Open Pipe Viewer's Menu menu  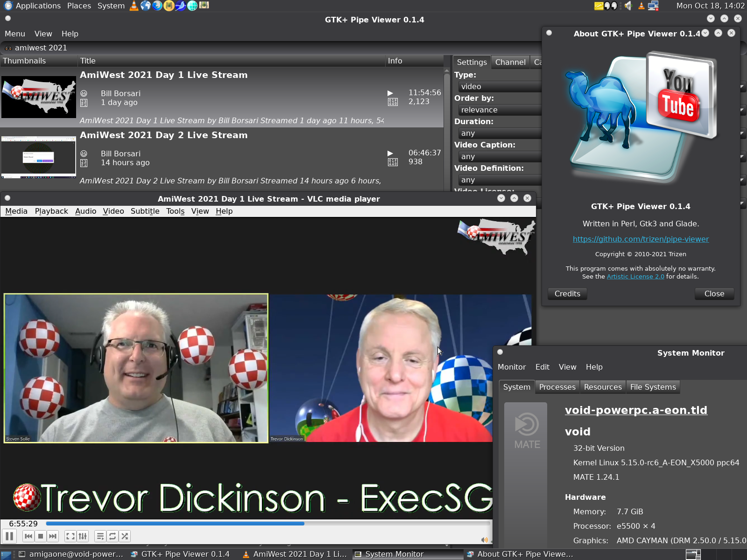[15, 34]
